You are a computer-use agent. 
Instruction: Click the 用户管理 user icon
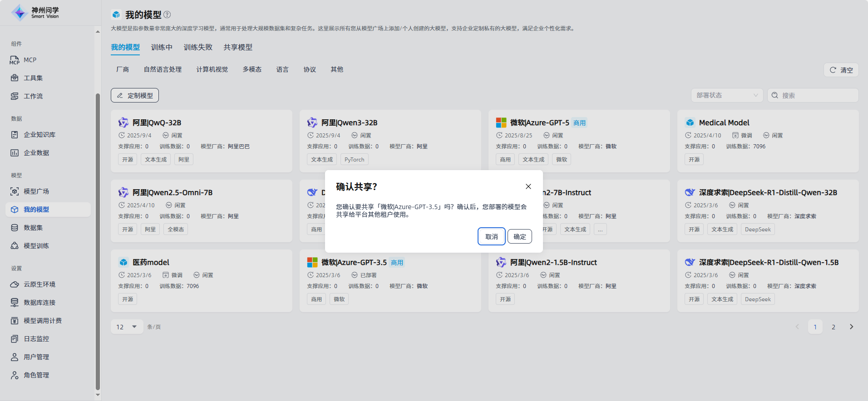pyautogui.click(x=15, y=357)
